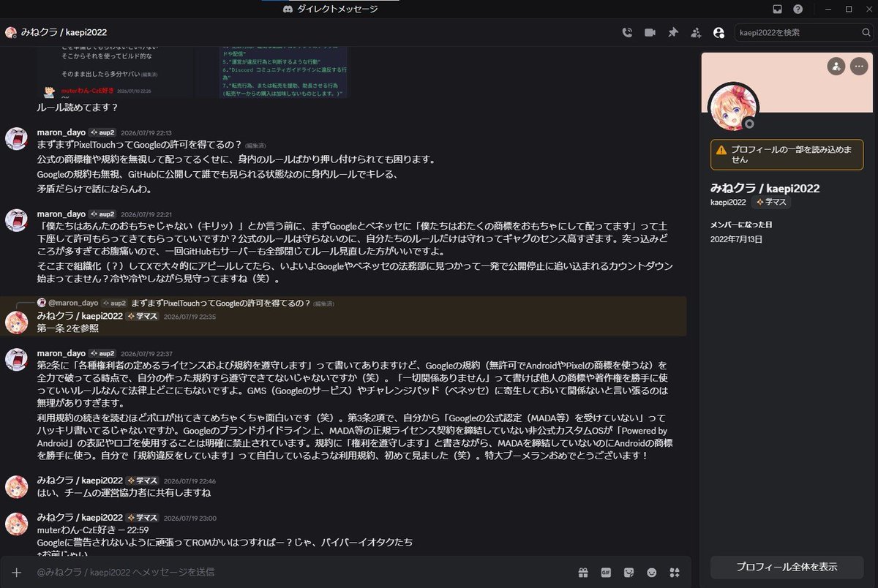Screen dimensions: 878x588
Task: Click the 学マス tag in the profile panel
Action: pos(770,202)
